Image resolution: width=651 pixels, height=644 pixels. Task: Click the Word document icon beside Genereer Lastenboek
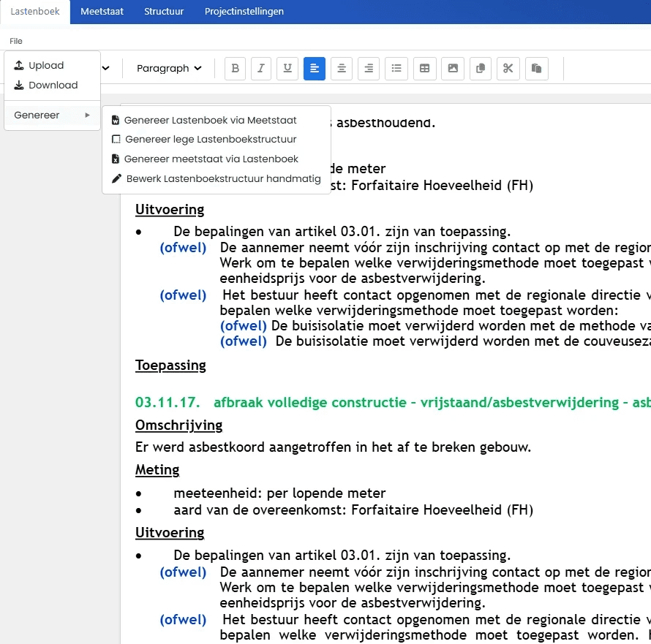click(x=116, y=121)
